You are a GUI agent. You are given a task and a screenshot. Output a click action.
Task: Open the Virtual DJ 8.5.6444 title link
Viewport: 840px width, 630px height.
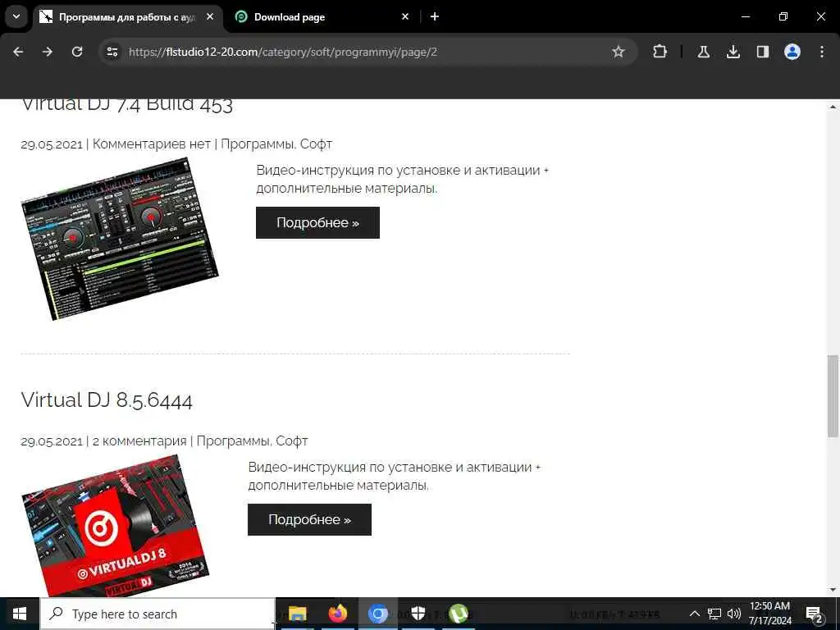pos(107,400)
